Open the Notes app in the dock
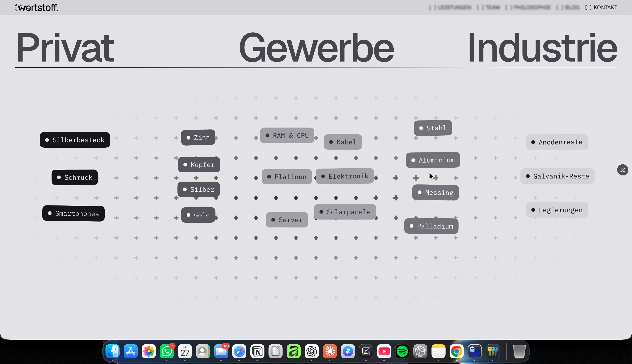The image size is (632, 364). 438,351
